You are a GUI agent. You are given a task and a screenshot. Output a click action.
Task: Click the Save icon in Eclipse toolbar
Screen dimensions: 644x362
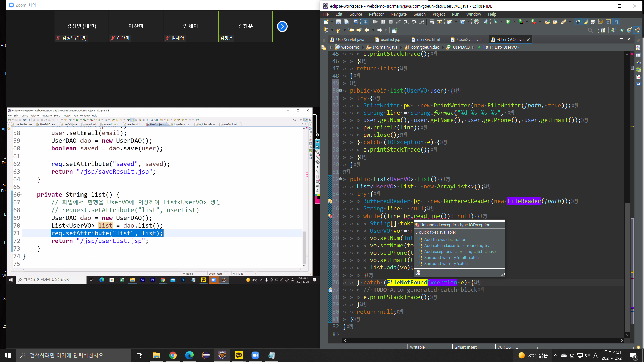coord(338,22)
